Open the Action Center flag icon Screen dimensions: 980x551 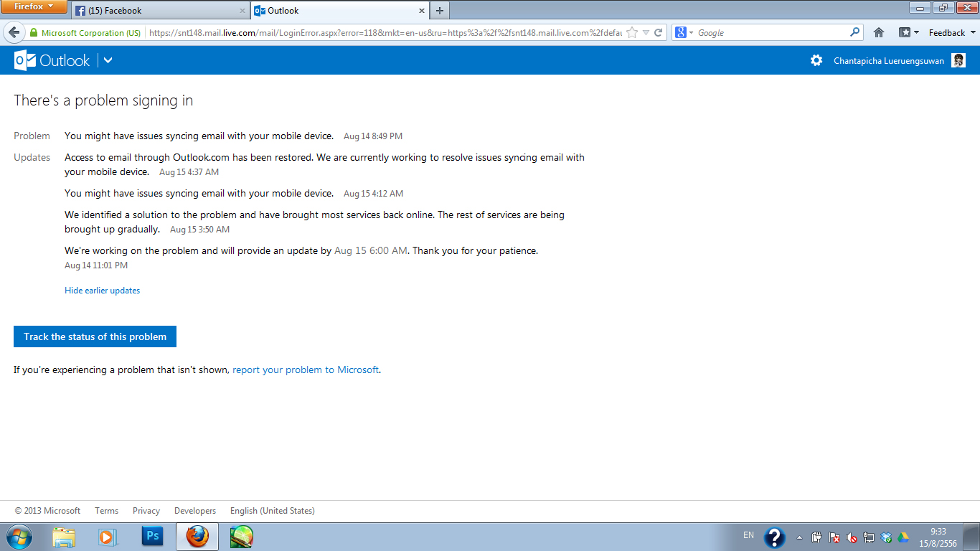tap(834, 537)
